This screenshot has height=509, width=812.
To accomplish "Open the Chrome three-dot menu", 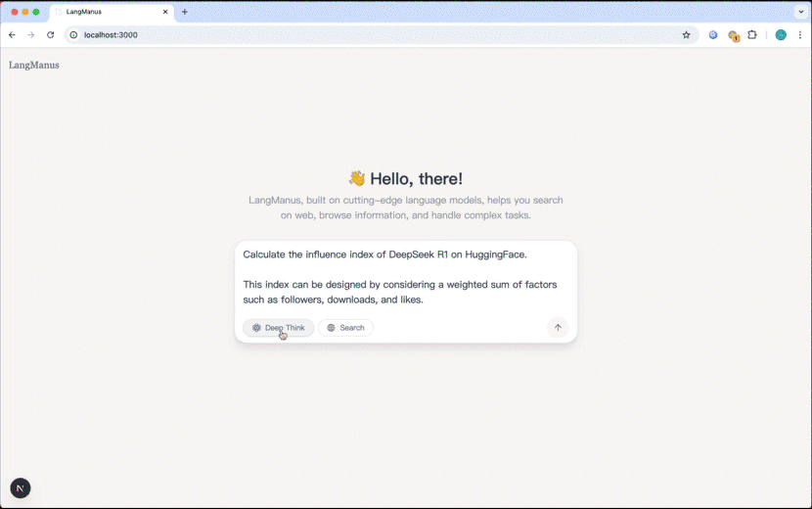I will [x=800, y=34].
